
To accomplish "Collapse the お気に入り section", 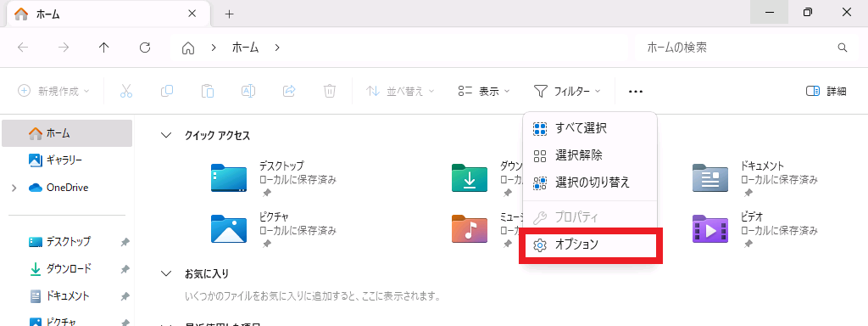I will point(165,273).
